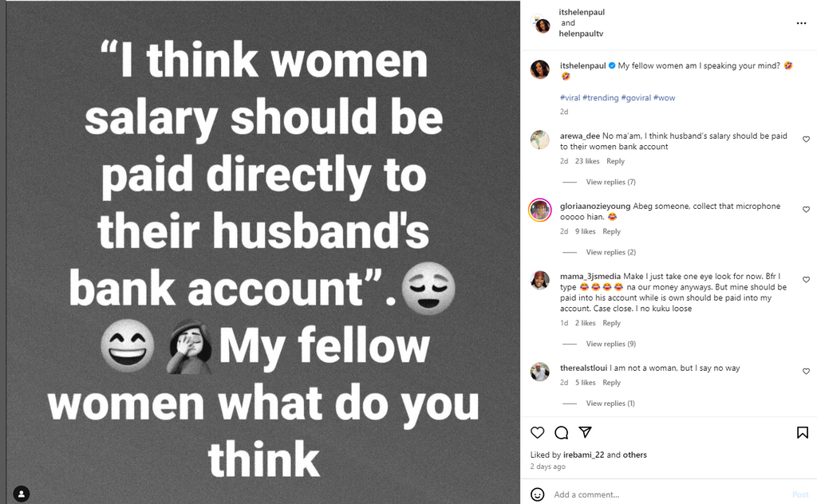Expand View replies (7) under arewa_dee's comment
Viewport: 817px width, 504px height.
pos(610,181)
